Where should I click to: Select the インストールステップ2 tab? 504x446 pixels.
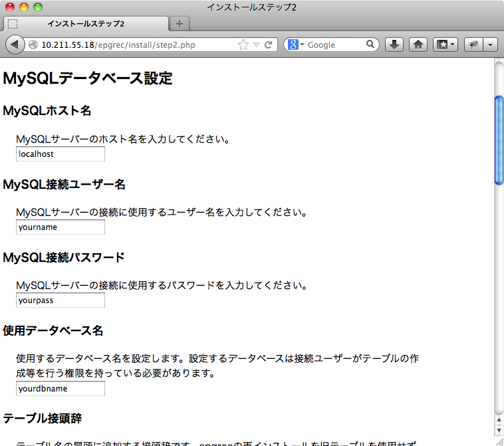[86, 24]
